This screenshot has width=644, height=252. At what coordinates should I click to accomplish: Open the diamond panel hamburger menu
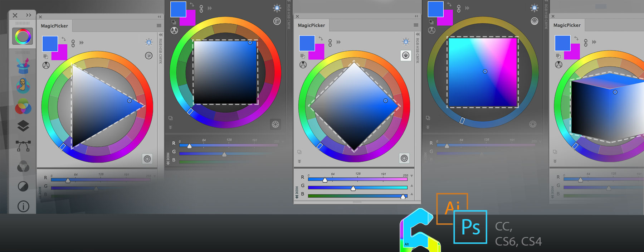416,25
